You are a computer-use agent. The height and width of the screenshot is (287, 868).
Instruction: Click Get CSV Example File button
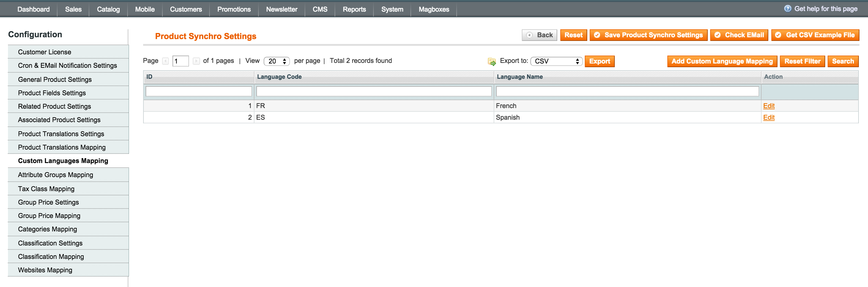coord(815,35)
